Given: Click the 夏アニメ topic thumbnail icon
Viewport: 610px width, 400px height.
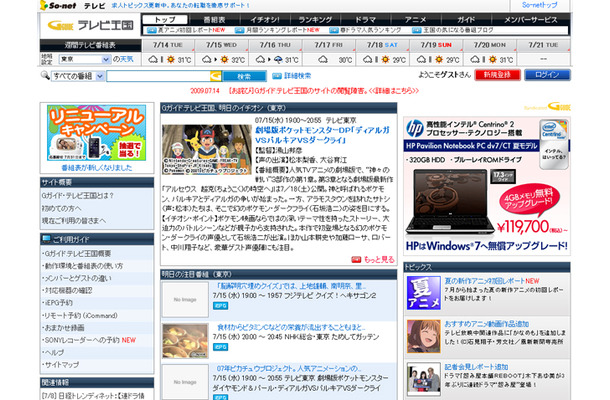Looking at the screenshot, I should pos(424,293).
